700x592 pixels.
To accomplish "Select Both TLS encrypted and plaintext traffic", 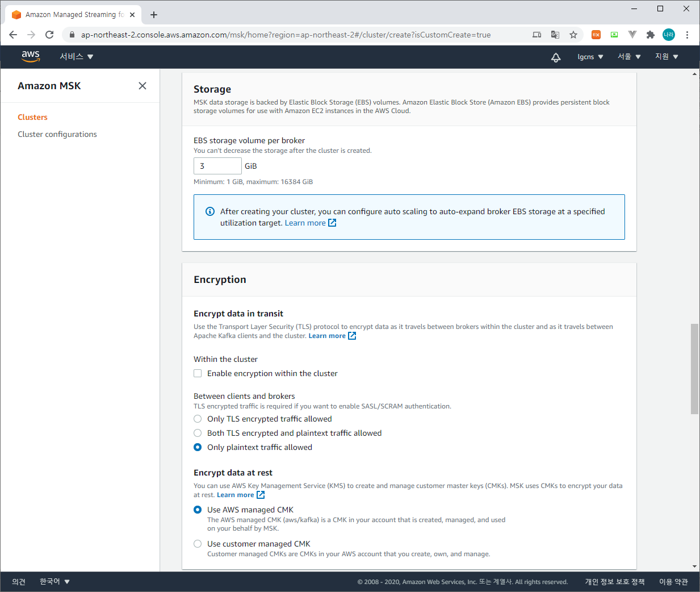I will [x=198, y=433].
